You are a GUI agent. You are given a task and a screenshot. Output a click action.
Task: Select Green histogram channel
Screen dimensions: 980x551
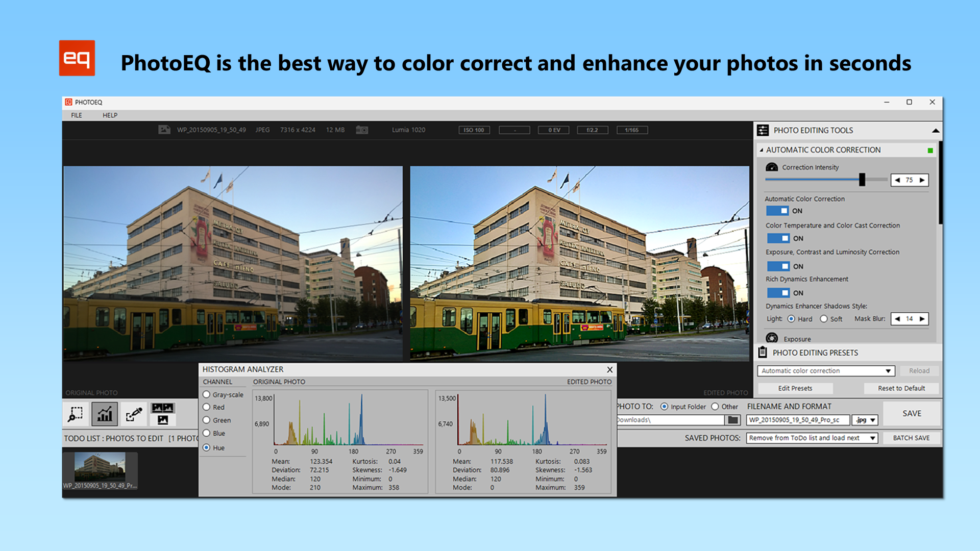[x=207, y=420]
